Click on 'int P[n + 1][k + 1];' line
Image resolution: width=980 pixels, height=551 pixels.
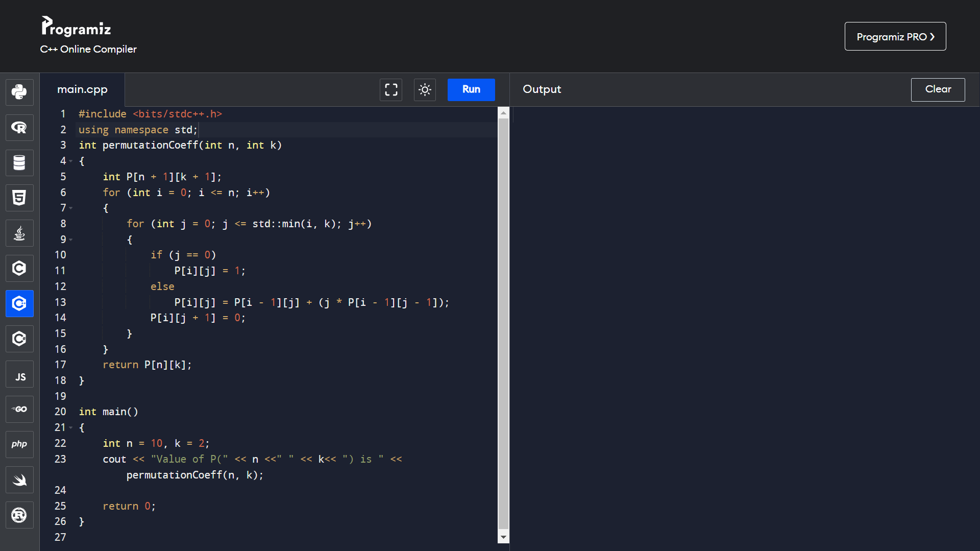pos(162,177)
